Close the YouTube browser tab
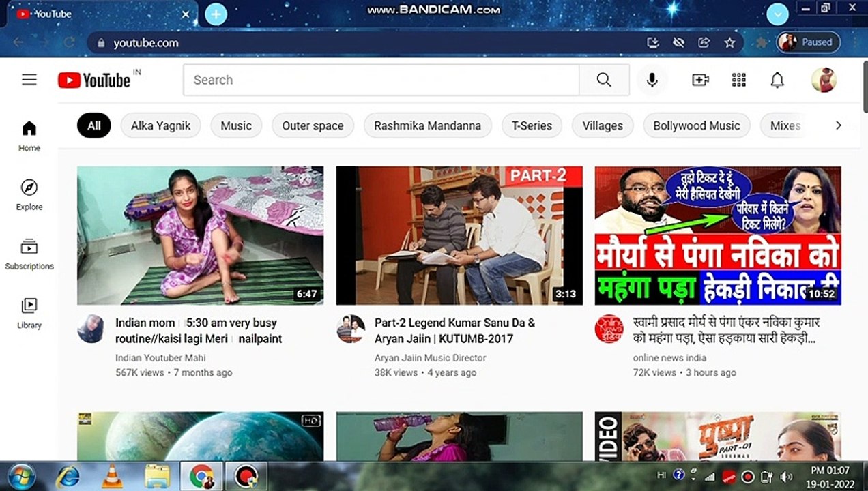 tap(186, 14)
